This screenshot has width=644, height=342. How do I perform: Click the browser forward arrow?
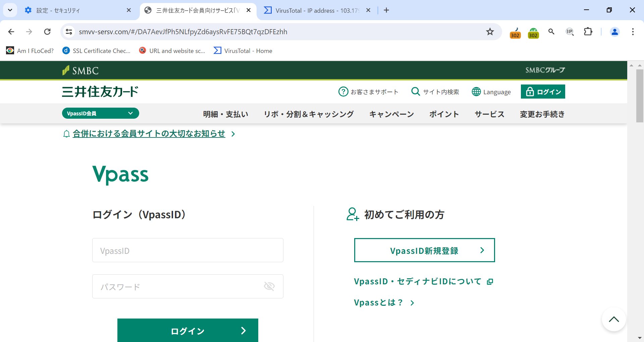tap(29, 32)
